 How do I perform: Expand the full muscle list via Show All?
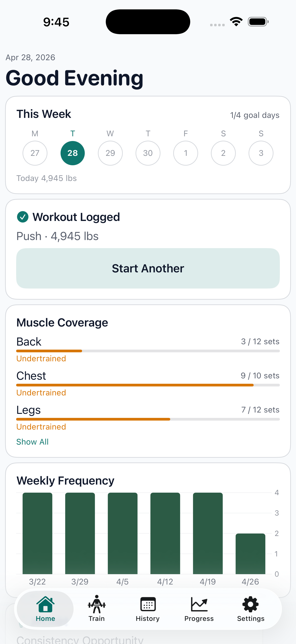tap(32, 442)
